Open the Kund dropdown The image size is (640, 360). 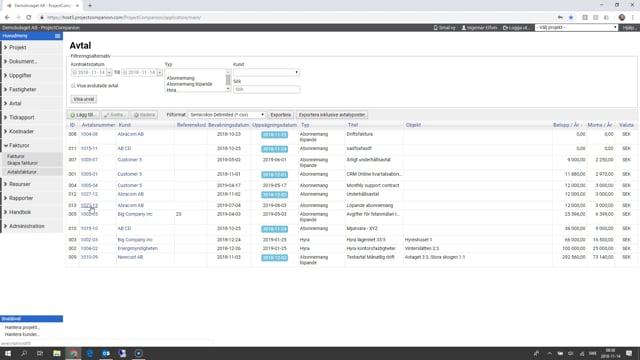[267, 72]
